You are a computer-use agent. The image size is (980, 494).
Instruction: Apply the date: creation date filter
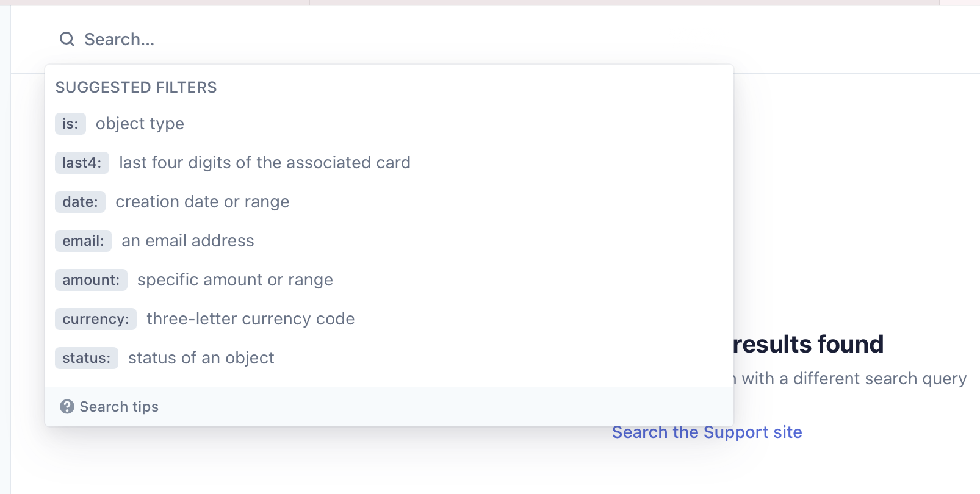click(80, 202)
